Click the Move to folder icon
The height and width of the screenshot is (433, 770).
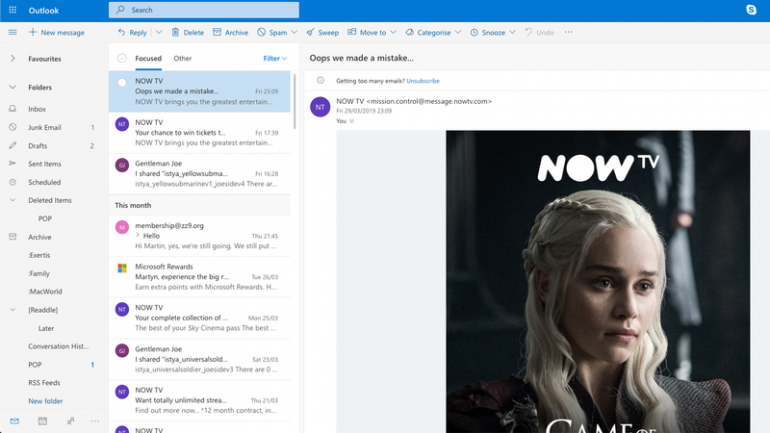352,32
